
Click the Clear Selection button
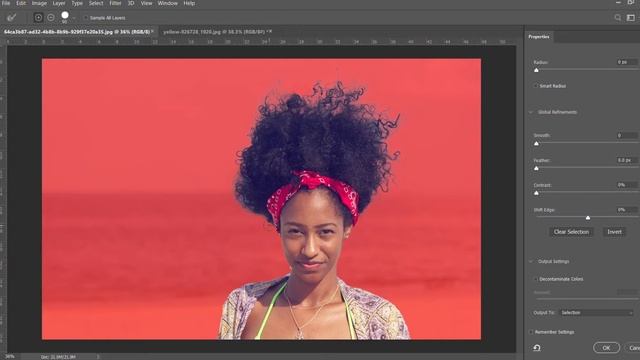click(571, 232)
